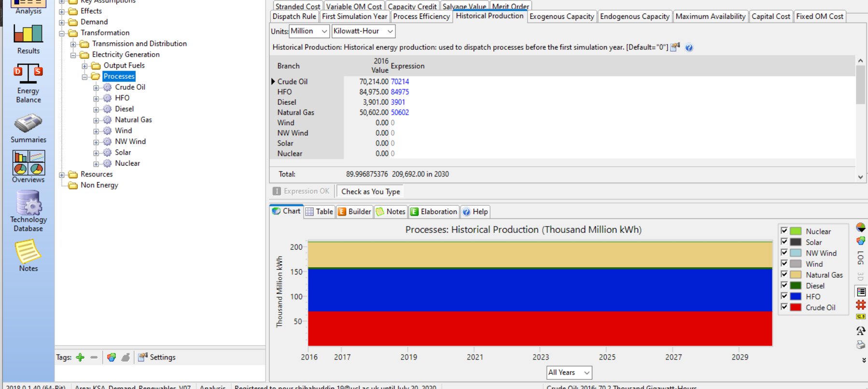The width and height of the screenshot is (868, 389).
Task: Click the blue help question mark icon
Action: [689, 47]
